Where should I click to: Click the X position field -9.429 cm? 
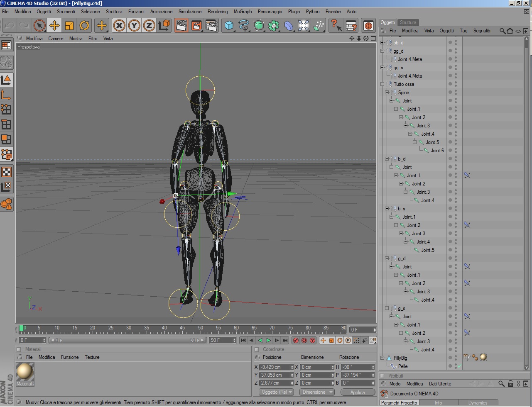[276, 367]
